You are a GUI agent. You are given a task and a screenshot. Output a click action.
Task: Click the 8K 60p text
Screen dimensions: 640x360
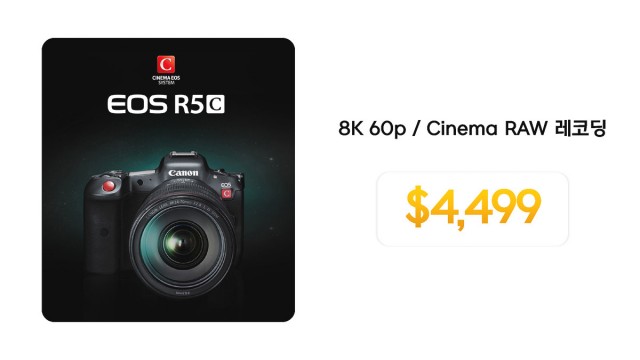371,129
